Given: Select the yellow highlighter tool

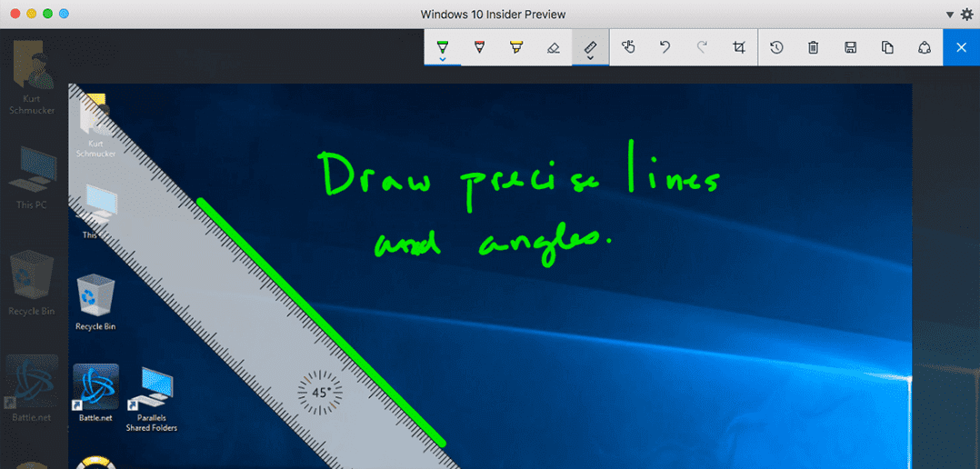Looking at the screenshot, I should coord(515,47).
